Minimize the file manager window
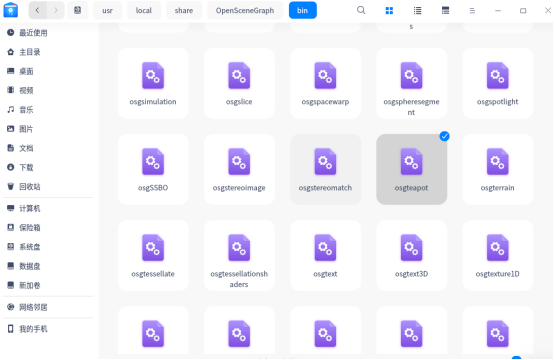 [498, 11]
